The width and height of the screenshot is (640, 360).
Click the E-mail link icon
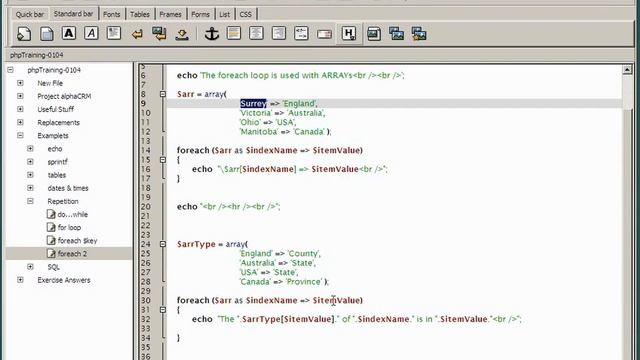324,34
